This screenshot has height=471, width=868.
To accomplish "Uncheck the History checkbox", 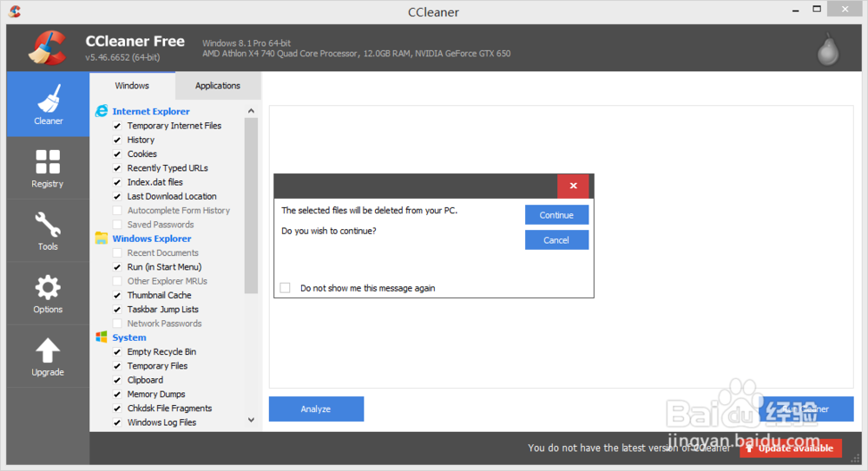I will tap(117, 140).
